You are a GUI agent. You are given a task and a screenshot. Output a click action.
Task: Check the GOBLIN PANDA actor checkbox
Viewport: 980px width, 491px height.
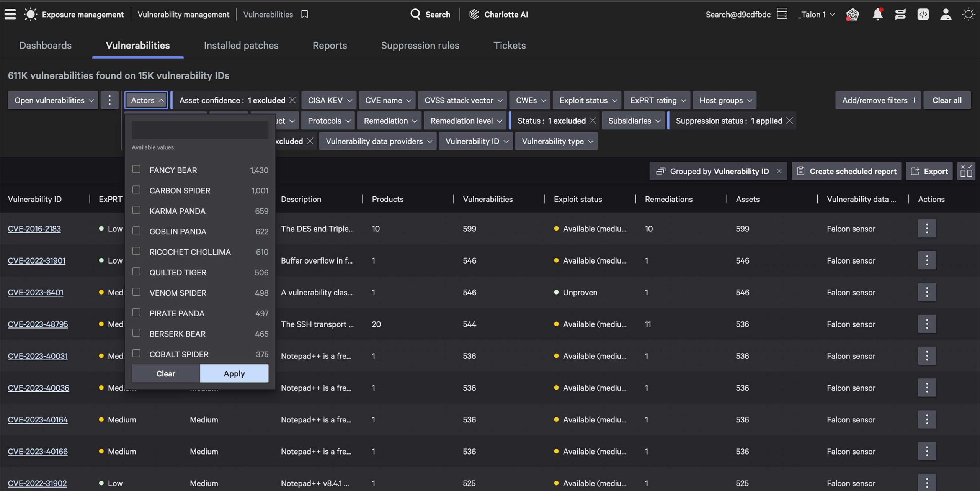[x=136, y=231]
